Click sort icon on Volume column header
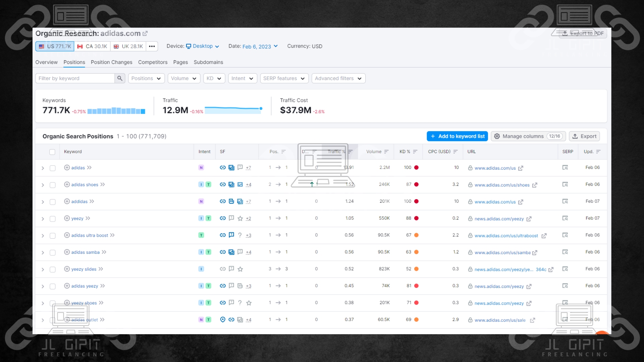 386,152
